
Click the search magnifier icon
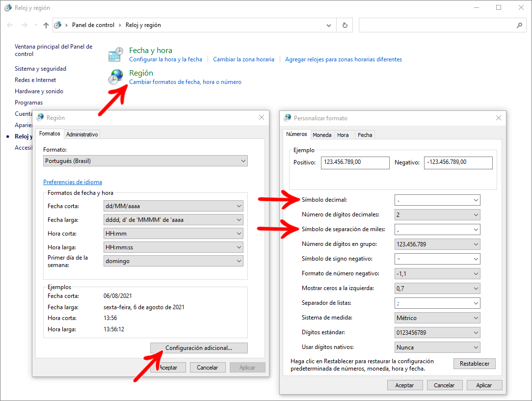click(519, 25)
